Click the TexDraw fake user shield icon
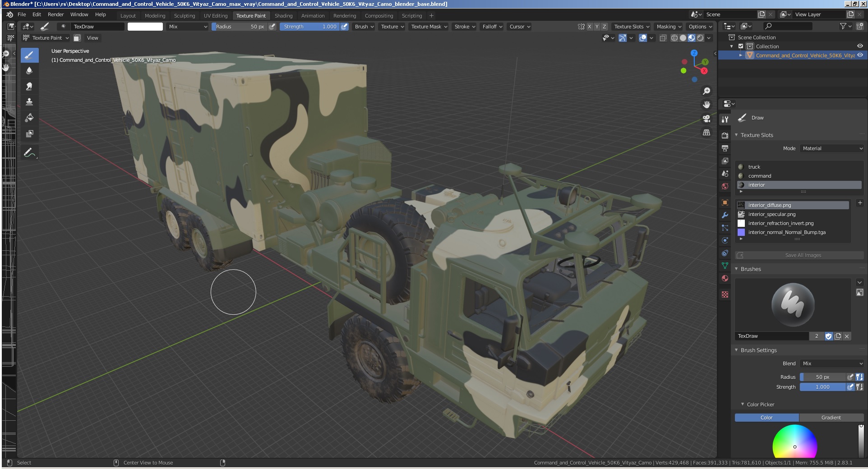868x469 pixels. [829, 336]
